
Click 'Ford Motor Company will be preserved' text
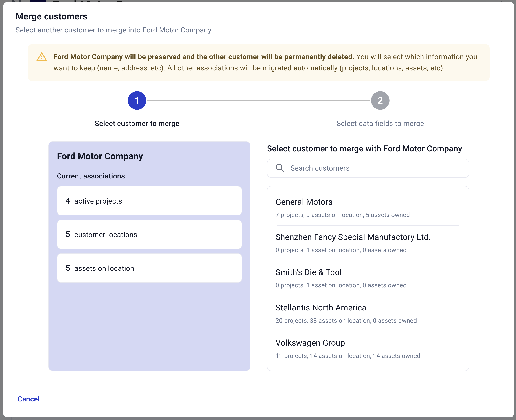pos(117,57)
